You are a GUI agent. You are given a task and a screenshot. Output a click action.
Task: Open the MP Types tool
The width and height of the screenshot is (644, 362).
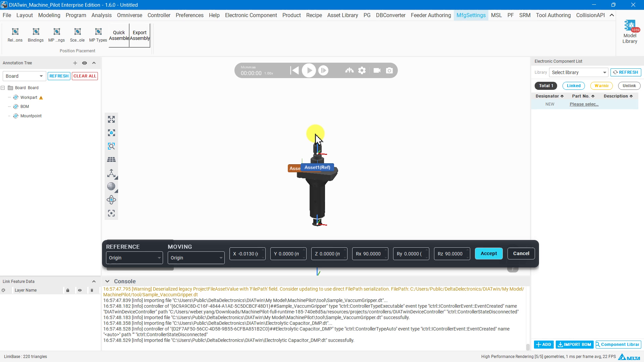(98, 35)
